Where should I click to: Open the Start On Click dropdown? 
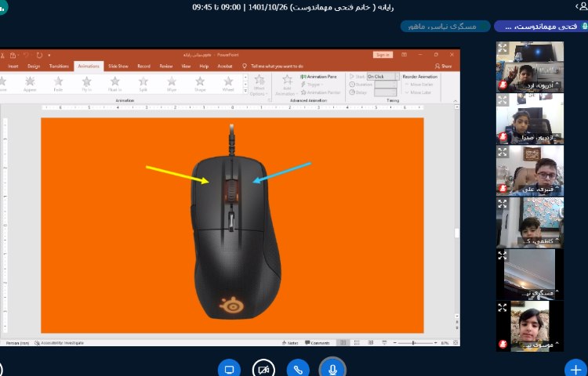pyautogui.click(x=385, y=77)
